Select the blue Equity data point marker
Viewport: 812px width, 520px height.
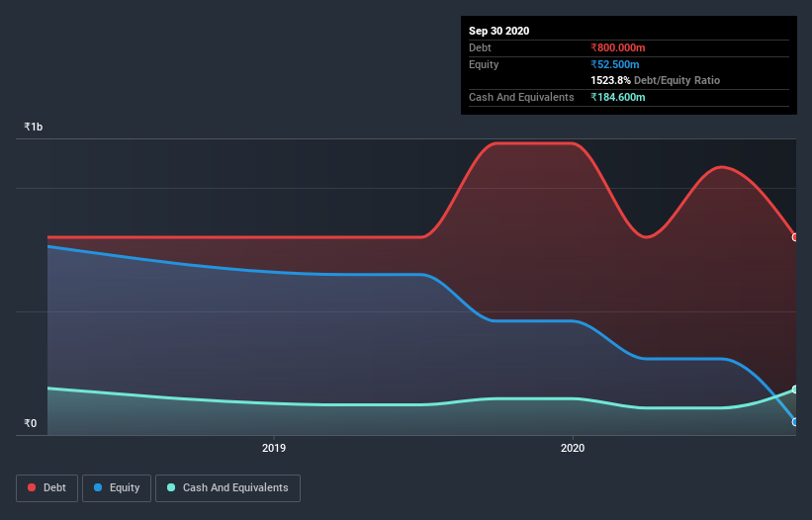tap(795, 422)
